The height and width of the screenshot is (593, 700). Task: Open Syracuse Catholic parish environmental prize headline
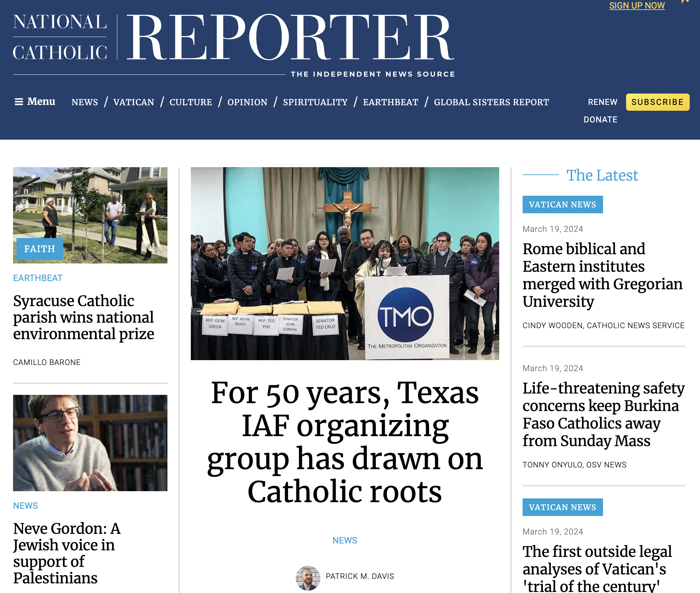(x=84, y=317)
